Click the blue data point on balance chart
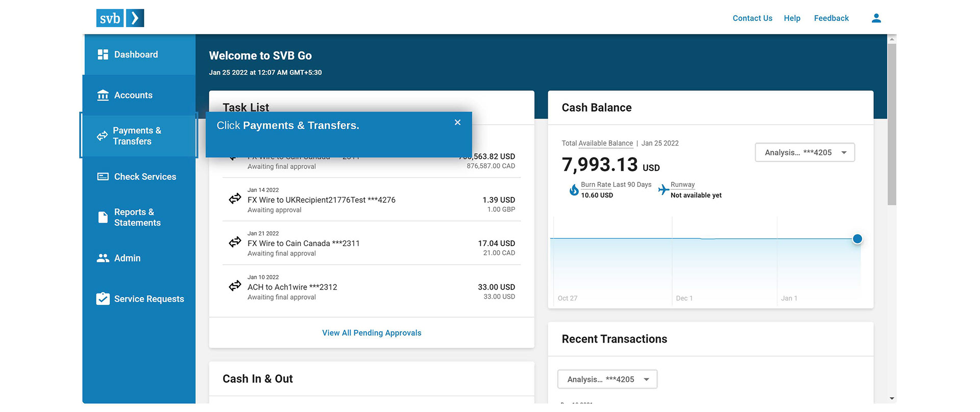 click(857, 239)
